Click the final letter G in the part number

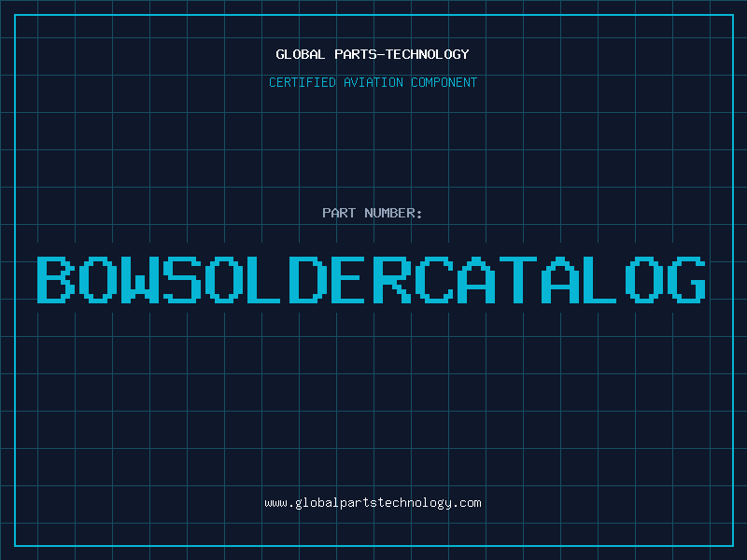click(x=686, y=280)
